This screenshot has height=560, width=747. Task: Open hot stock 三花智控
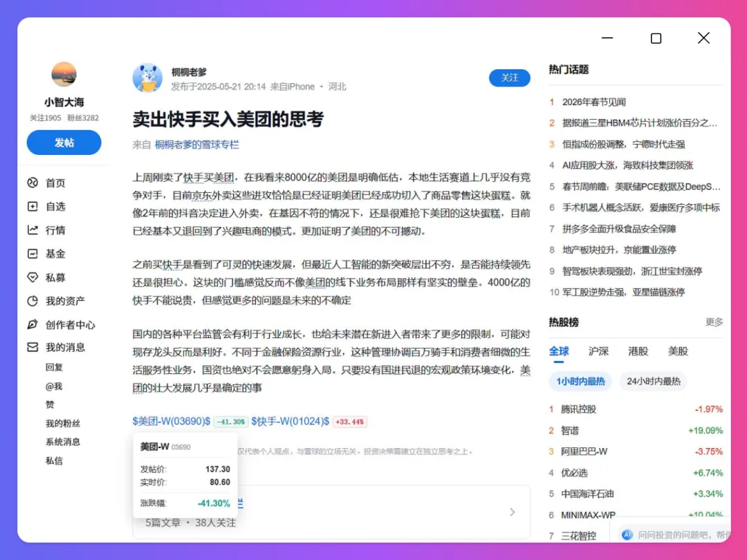(x=578, y=536)
